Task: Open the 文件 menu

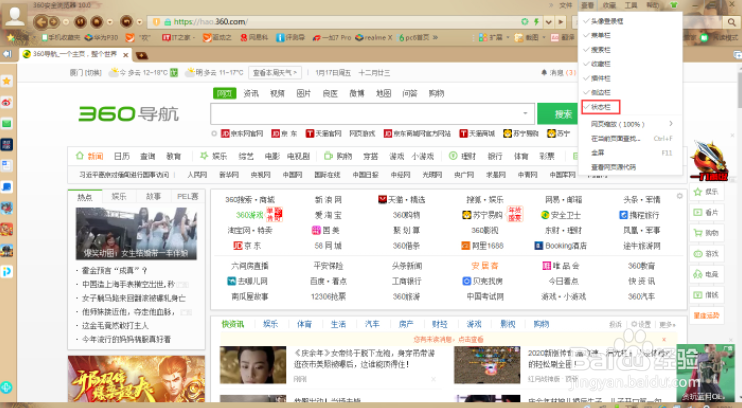Action: pos(566,5)
